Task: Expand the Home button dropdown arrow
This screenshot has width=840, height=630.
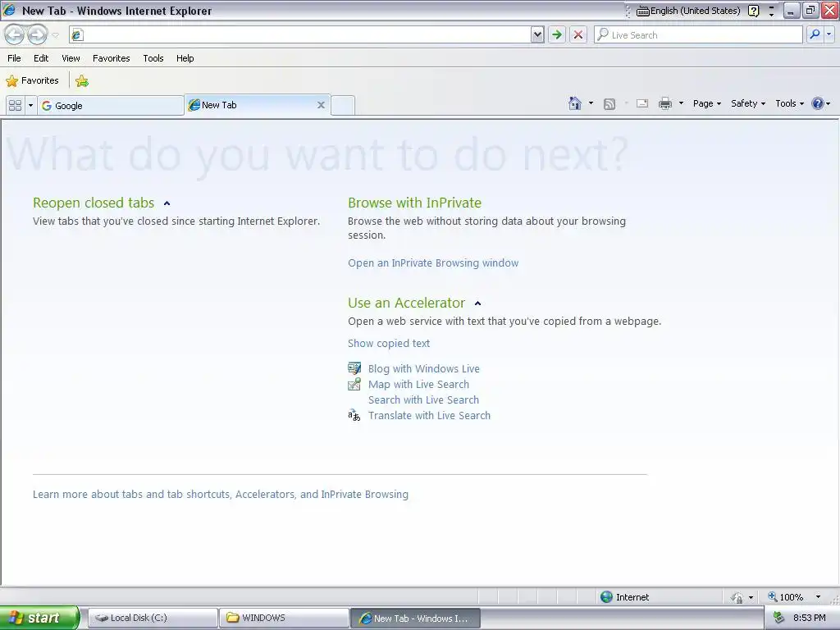Action: [591, 103]
